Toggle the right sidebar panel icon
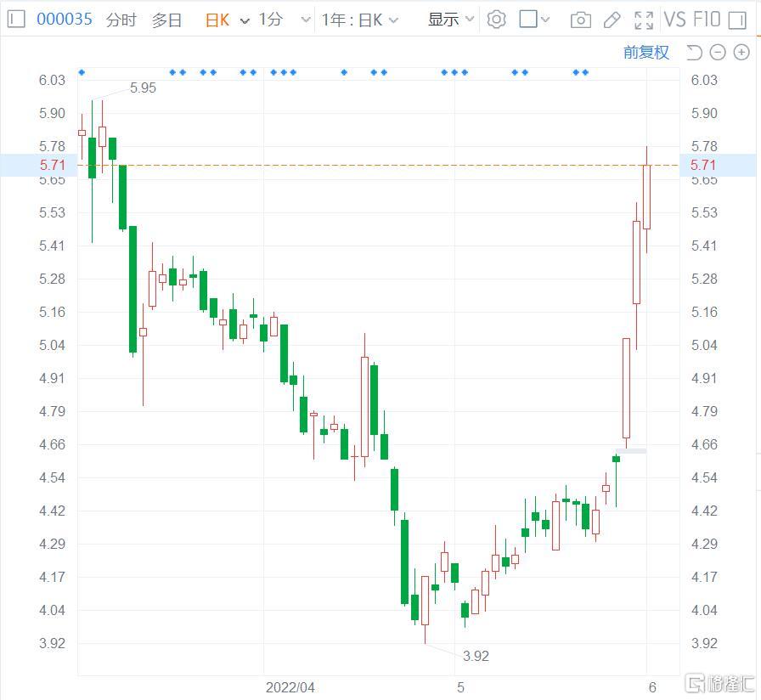Image resolution: width=761 pixels, height=700 pixels. (737, 20)
